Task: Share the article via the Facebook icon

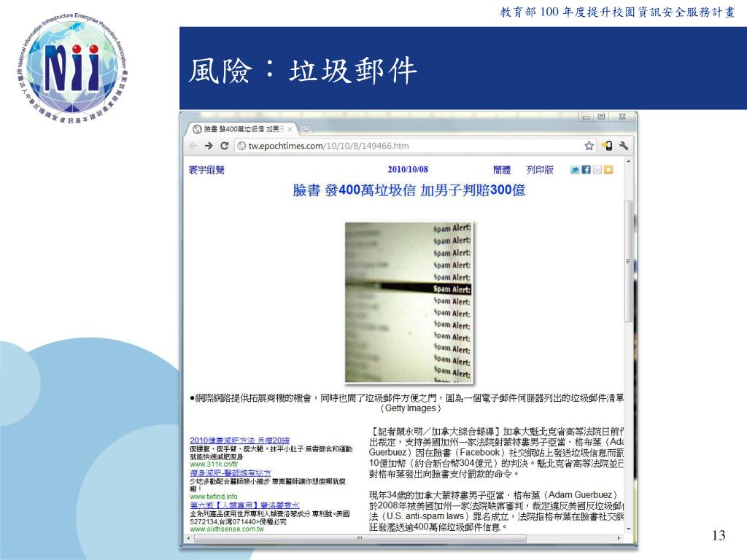Action: click(x=586, y=170)
